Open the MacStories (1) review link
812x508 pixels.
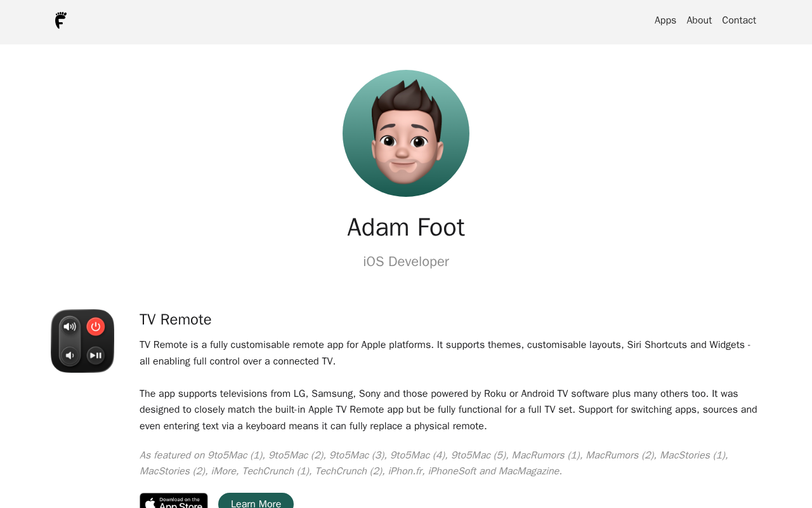[693, 455]
